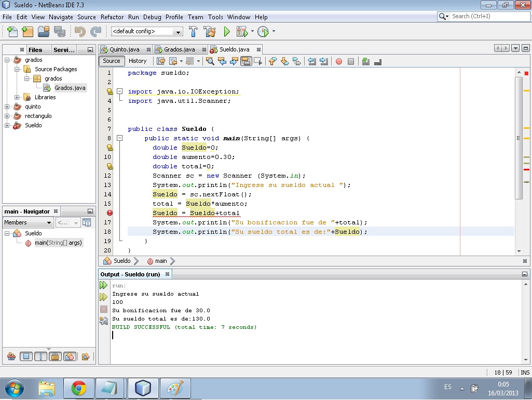Create a new project
The width and height of the screenshot is (532, 400).
(27, 31)
